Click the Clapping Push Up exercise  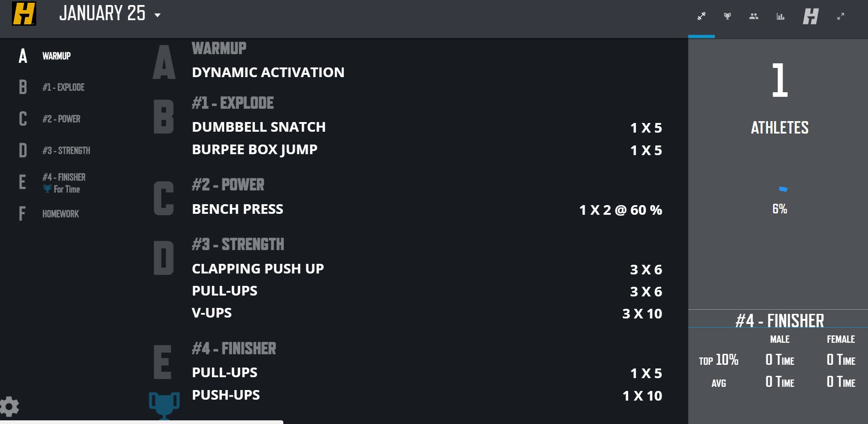click(x=258, y=269)
